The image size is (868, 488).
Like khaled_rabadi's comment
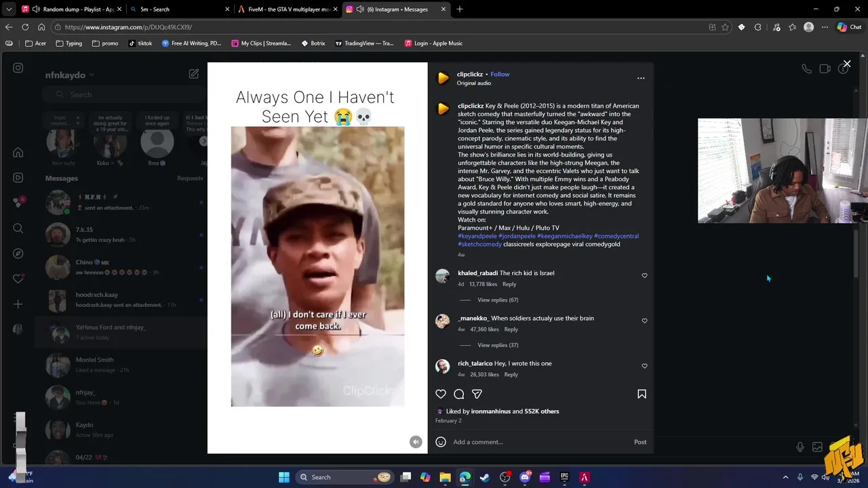644,276
